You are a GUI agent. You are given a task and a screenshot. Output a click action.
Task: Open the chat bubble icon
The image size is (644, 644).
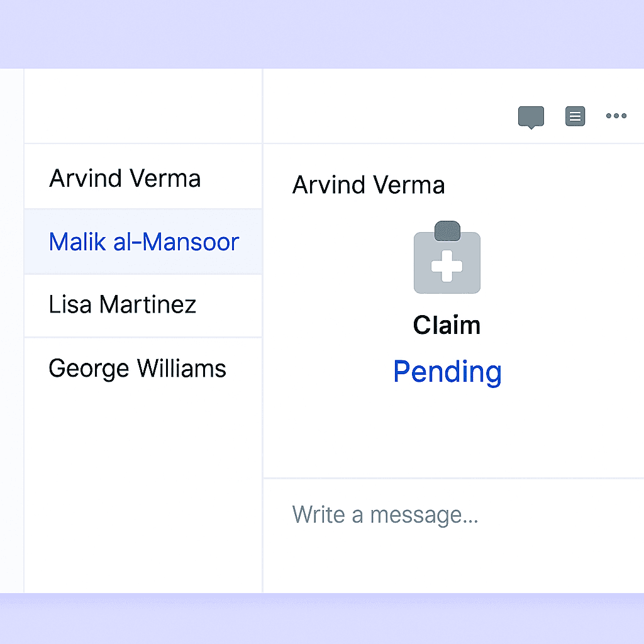pyautogui.click(x=531, y=117)
